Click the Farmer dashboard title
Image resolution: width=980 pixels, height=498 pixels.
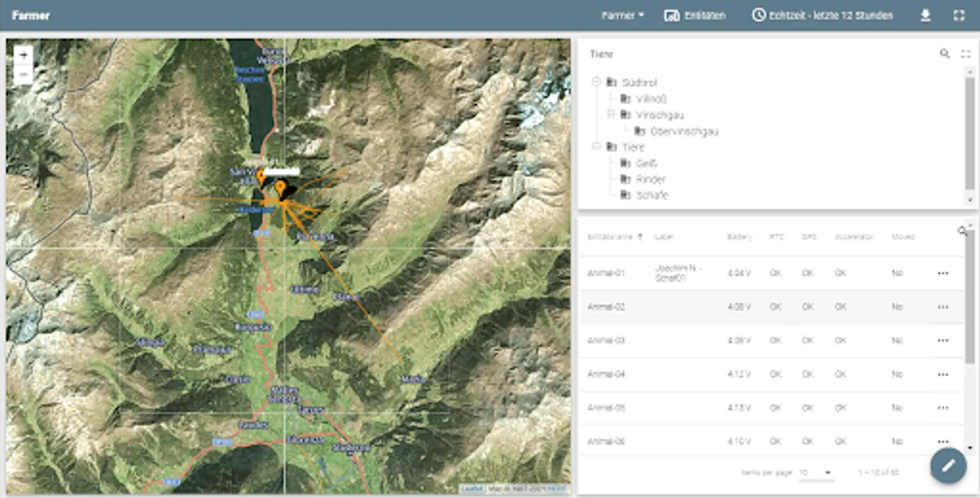(31, 15)
